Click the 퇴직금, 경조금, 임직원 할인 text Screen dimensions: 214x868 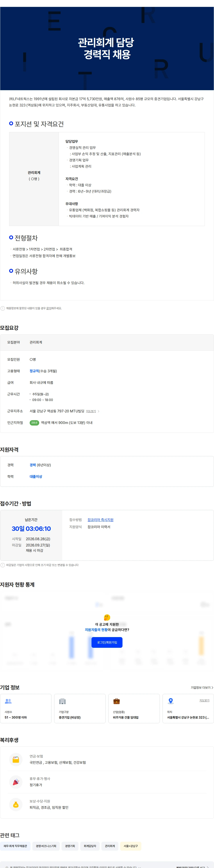pyautogui.click(x=49, y=807)
